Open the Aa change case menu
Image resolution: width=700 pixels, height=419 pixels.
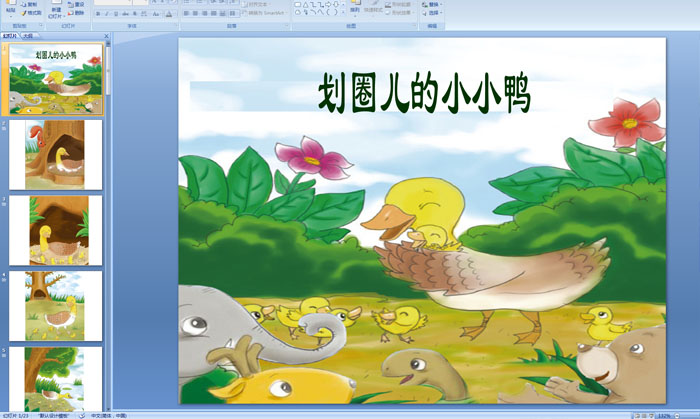(x=156, y=14)
